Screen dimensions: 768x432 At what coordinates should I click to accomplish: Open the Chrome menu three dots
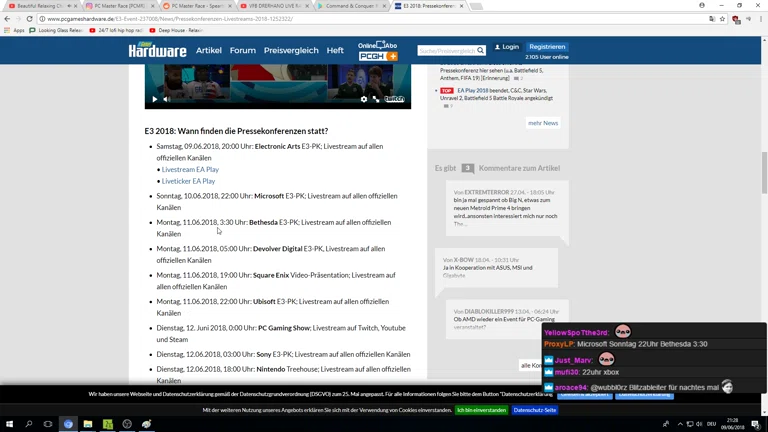click(x=761, y=19)
